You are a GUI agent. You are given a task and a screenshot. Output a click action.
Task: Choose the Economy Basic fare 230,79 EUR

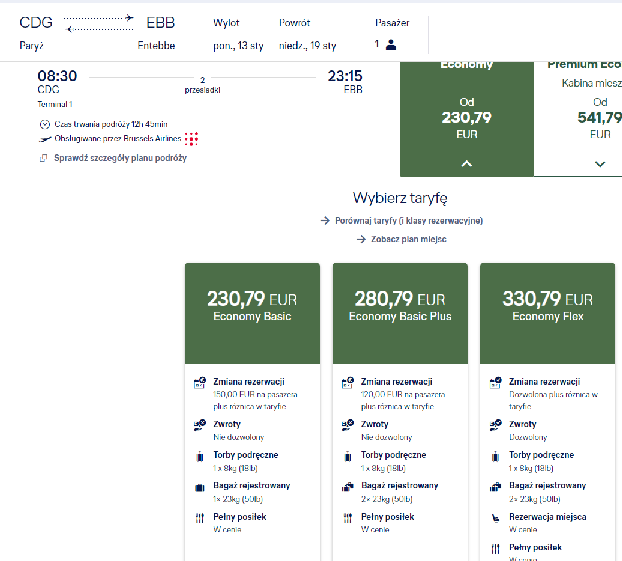click(x=252, y=313)
